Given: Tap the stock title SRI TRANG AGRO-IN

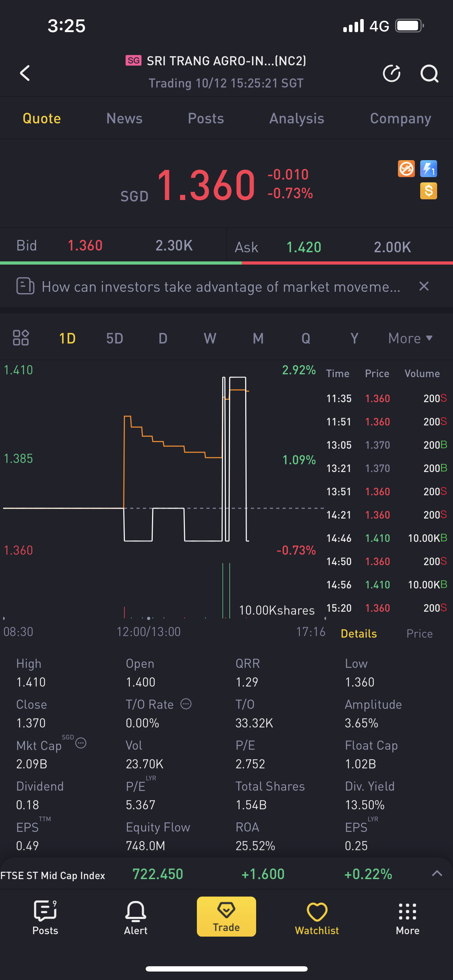Looking at the screenshot, I should (226, 60).
